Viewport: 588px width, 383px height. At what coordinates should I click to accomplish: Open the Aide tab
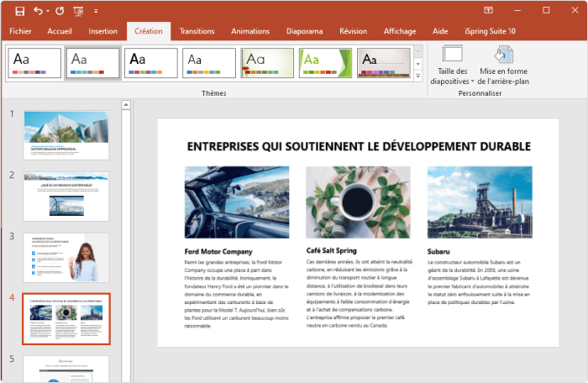click(x=440, y=31)
